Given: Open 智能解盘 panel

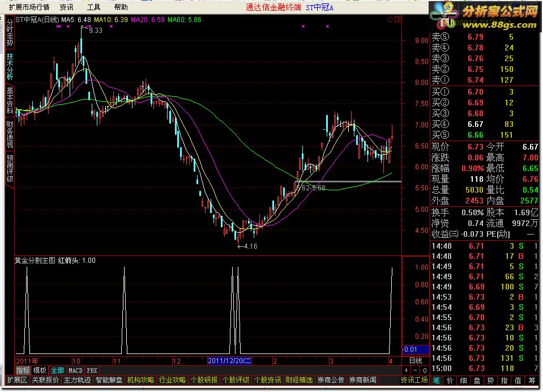Looking at the screenshot, I should click(x=109, y=380).
